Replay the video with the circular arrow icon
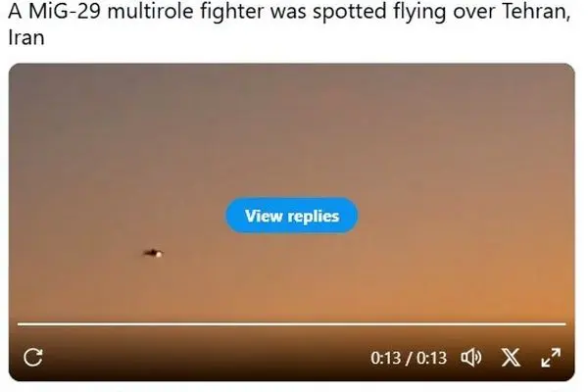The image size is (588, 392). click(33, 357)
